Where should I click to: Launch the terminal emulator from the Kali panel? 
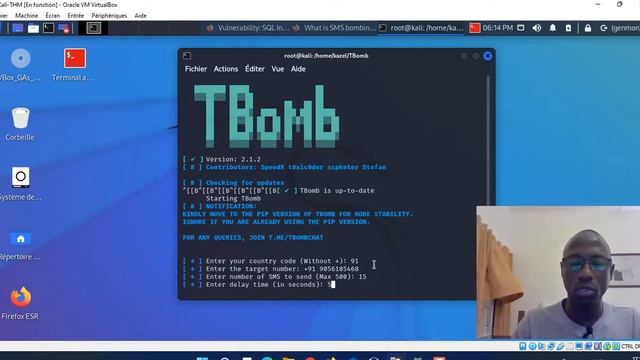[49, 28]
